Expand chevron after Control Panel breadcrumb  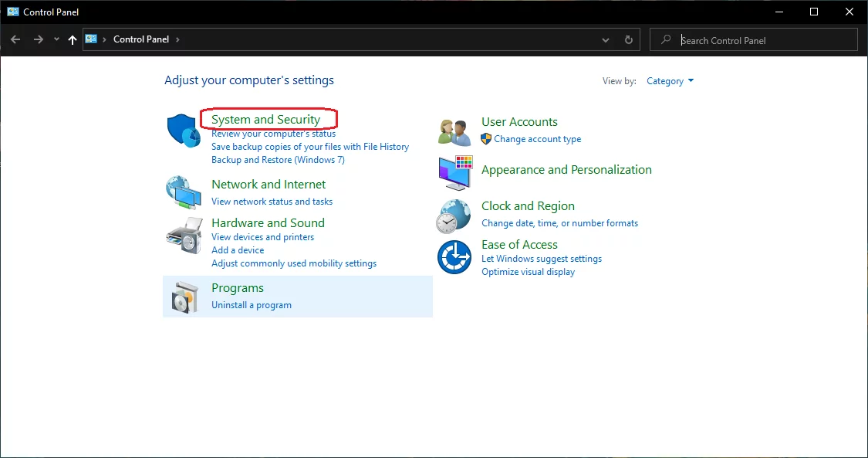[x=177, y=39]
